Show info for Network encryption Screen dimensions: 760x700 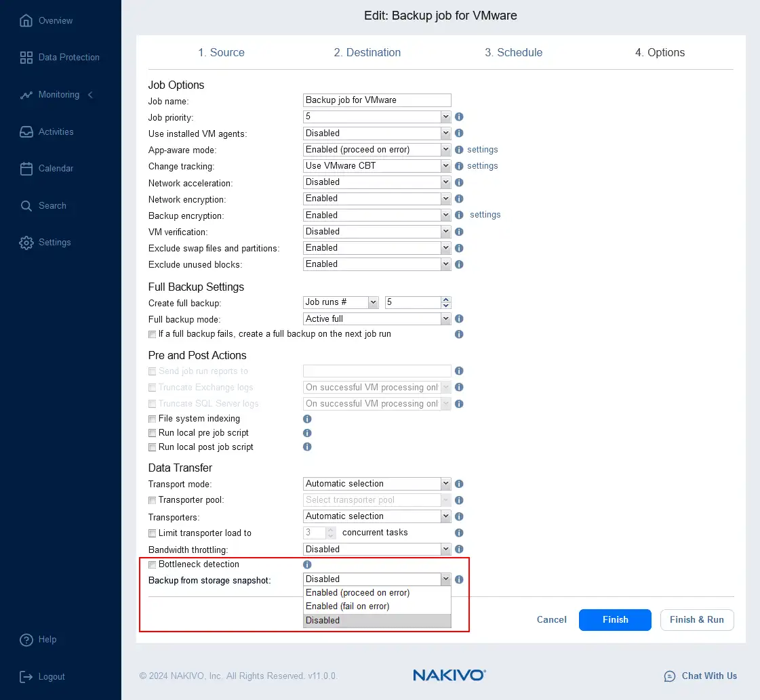click(x=459, y=199)
